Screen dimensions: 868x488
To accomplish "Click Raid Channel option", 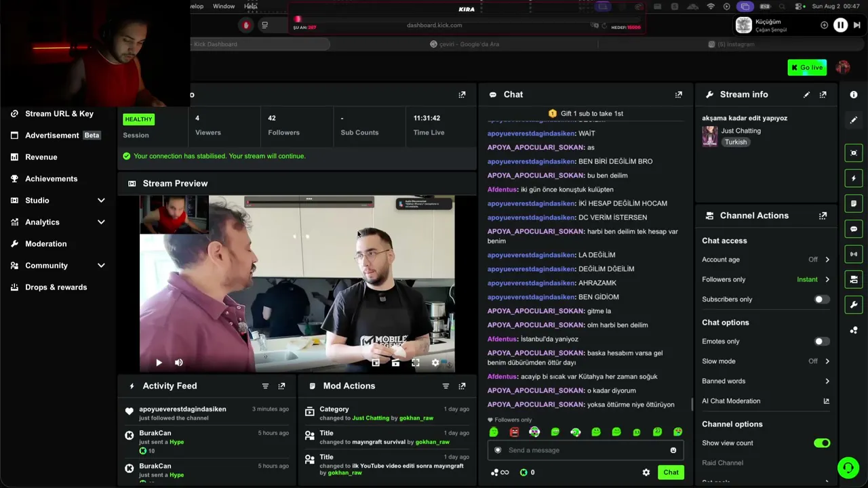I will (x=722, y=463).
